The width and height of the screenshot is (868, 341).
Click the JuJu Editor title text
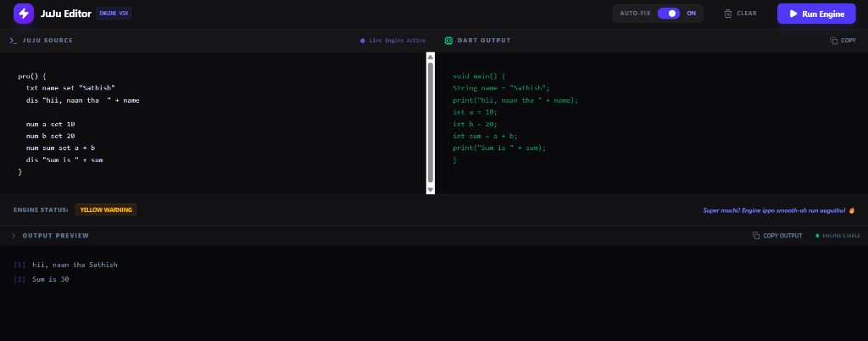(66, 14)
